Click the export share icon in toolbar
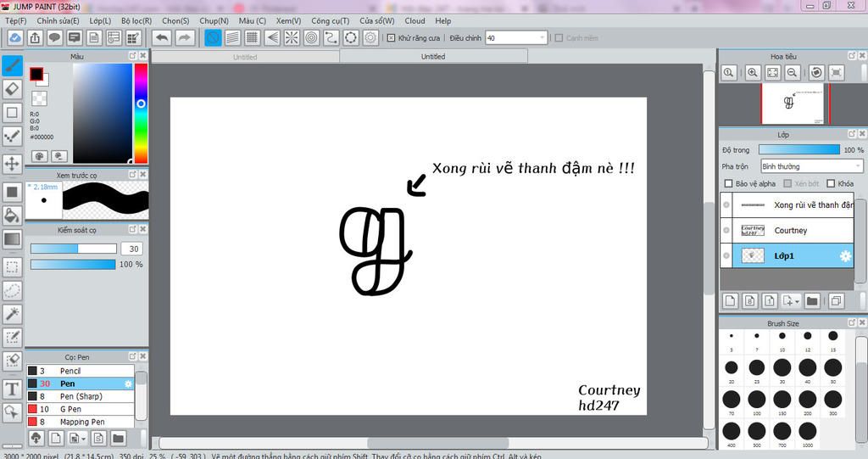Screen dimensions: 868x459 coord(35,37)
